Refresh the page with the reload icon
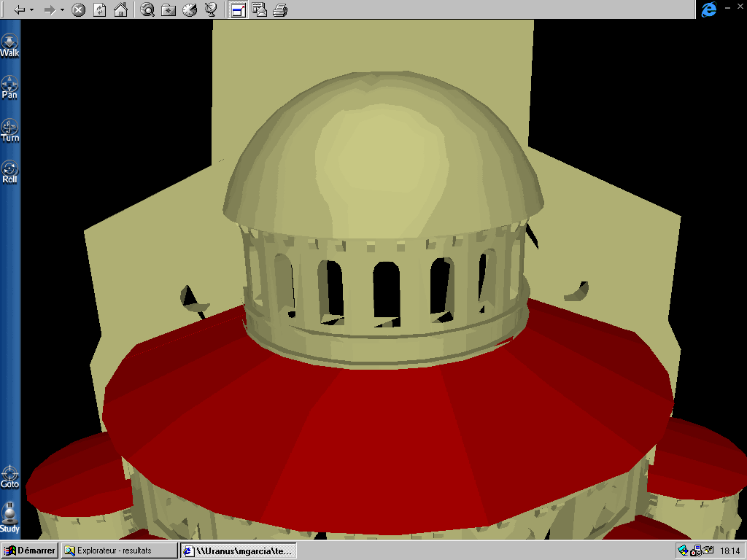This screenshot has width=747, height=560. coord(99,10)
